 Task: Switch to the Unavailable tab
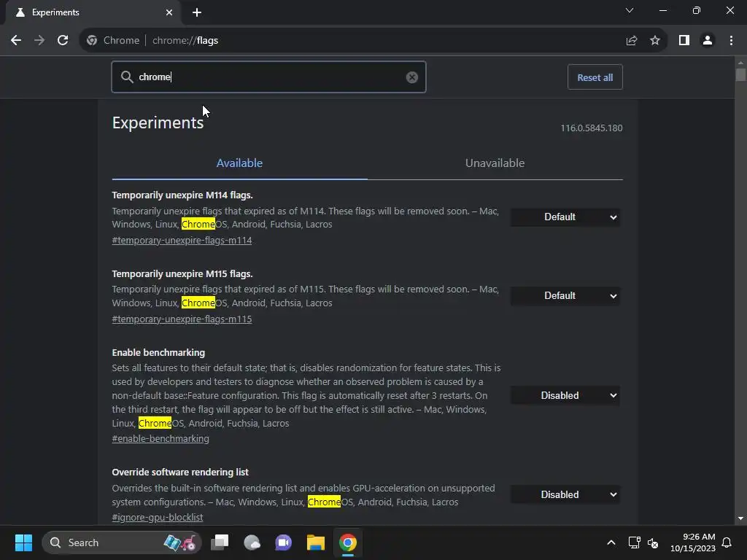click(495, 163)
